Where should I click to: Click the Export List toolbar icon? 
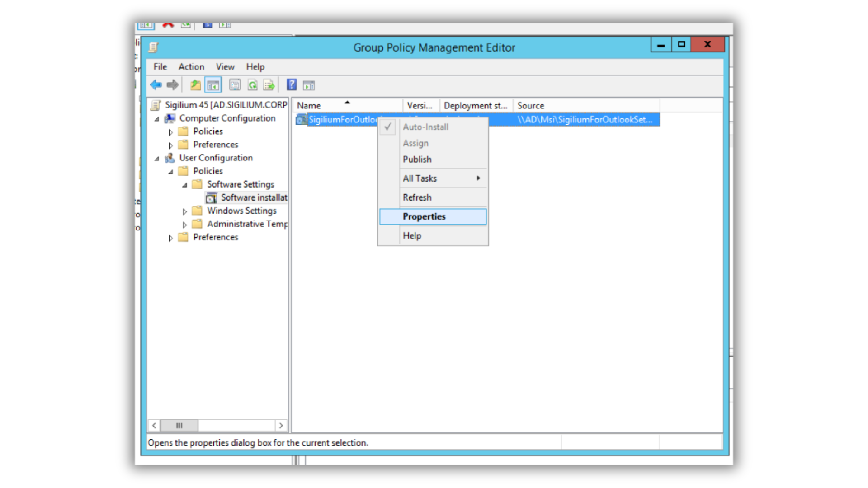[269, 85]
